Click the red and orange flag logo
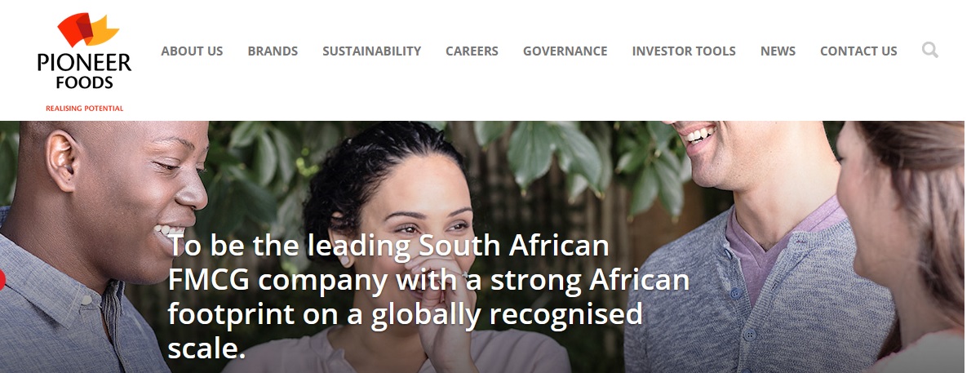Viewport: 980px width, 373px height. [86, 32]
